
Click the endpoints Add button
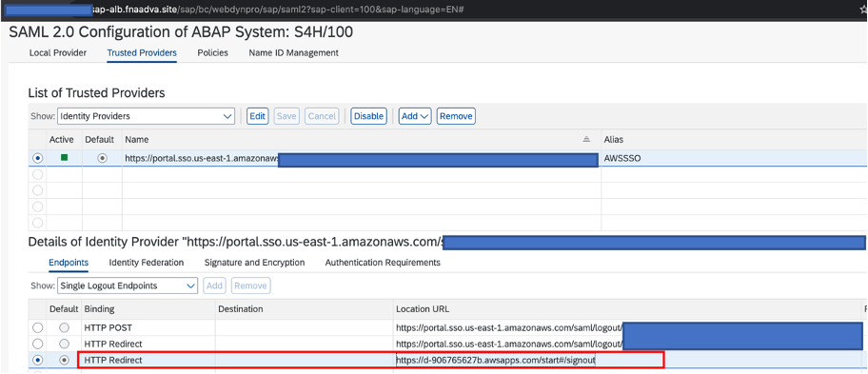coord(214,285)
